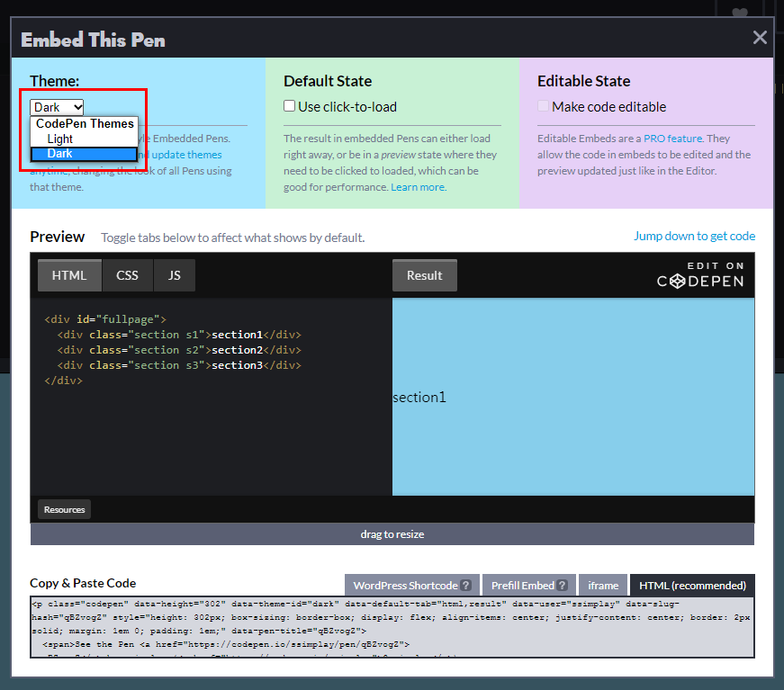Screen dimensions: 784x690
Task: Switch to the JS preview tab
Action: 175,275
